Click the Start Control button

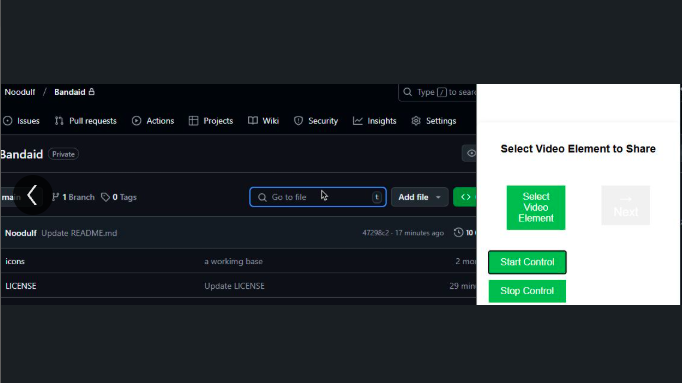tap(527, 262)
